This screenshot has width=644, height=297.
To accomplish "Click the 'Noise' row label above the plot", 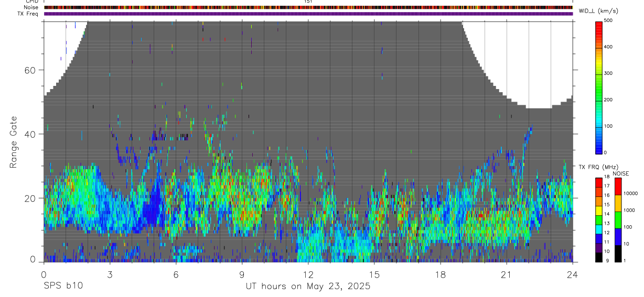I will click(x=31, y=7).
